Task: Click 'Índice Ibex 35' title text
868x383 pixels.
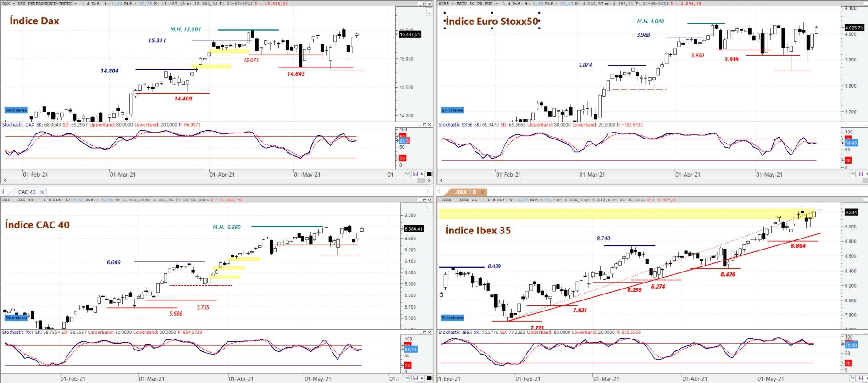Action: [x=478, y=230]
